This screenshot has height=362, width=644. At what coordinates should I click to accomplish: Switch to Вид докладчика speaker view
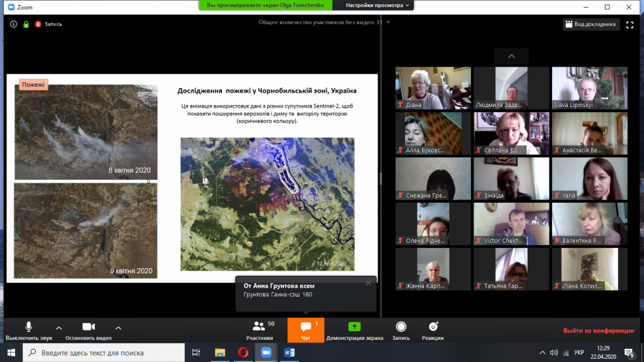click(591, 25)
